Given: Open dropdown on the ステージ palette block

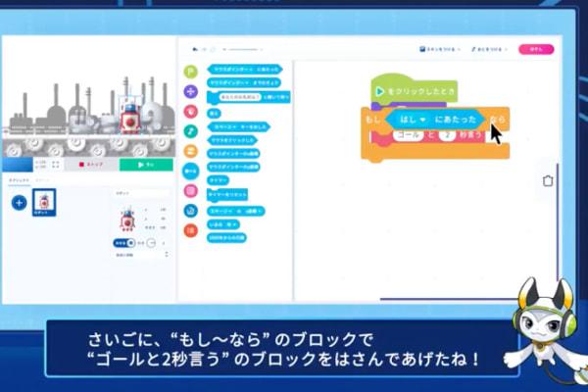Looking at the screenshot, I should [x=229, y=212].
